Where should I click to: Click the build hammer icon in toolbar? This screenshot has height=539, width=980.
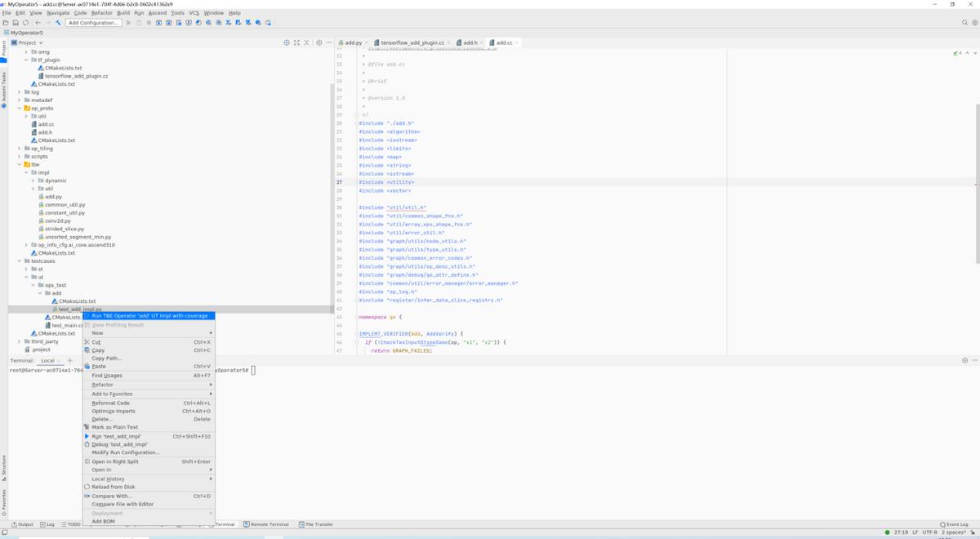coord(58,23)
